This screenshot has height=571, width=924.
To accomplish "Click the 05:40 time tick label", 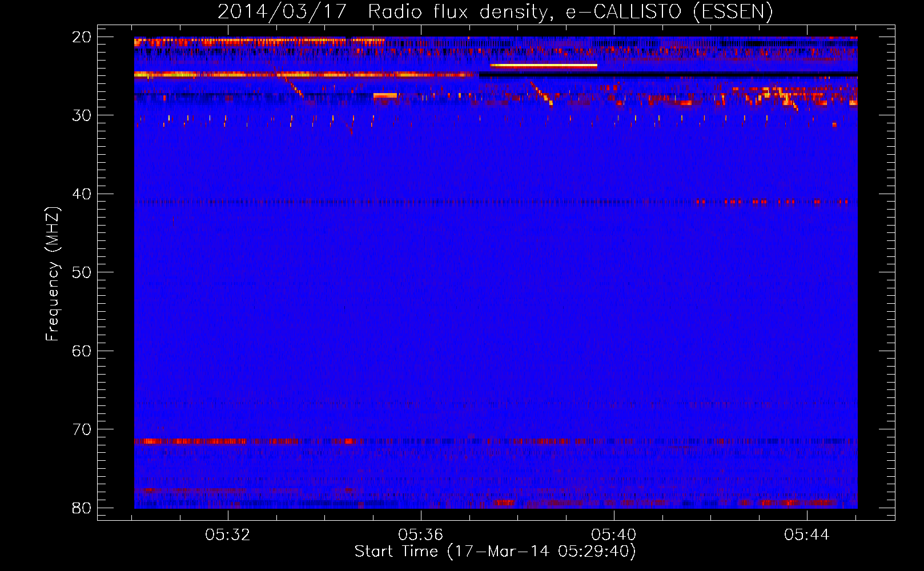I will click(x=614, y=534).
